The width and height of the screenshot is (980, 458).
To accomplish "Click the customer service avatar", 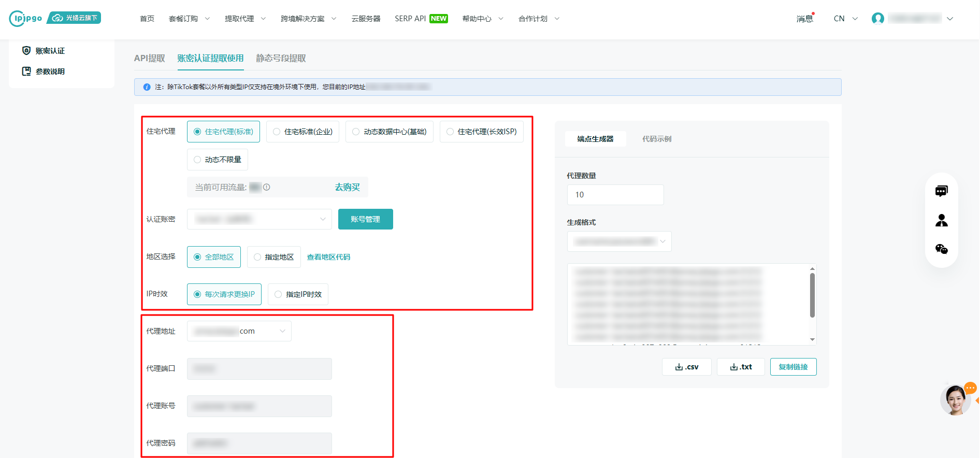I will point(956,399).
